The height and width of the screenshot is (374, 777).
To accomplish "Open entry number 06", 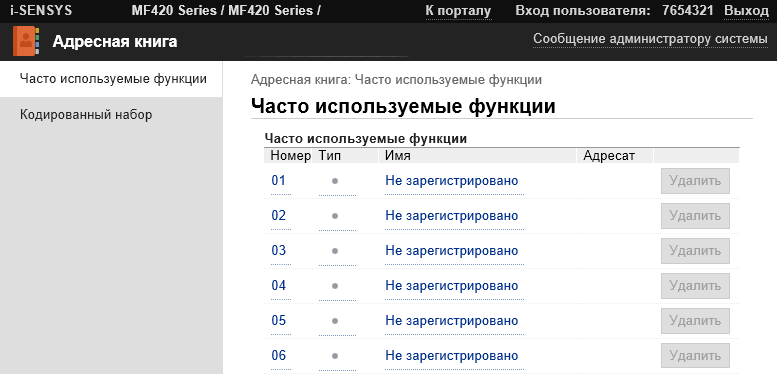I will click(x=279, y=356).
